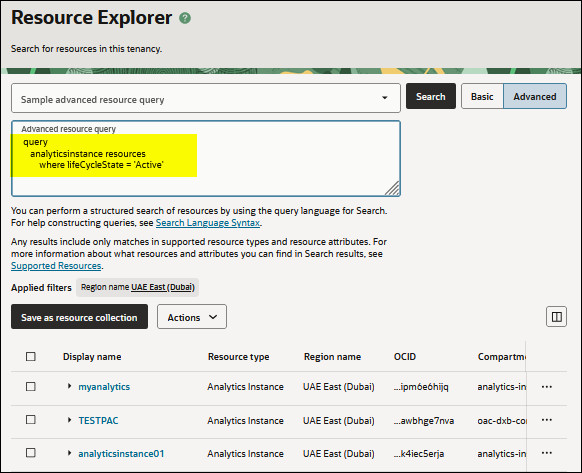Screen dimensions: 582x473
Task: Sort by the Display name column header
Action: [92, 357]
